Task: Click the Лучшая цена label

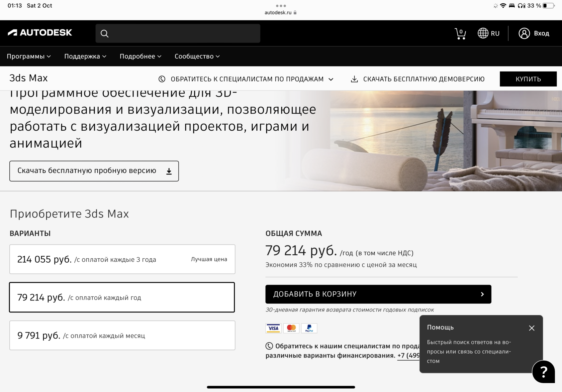Action: coord(209,259)
